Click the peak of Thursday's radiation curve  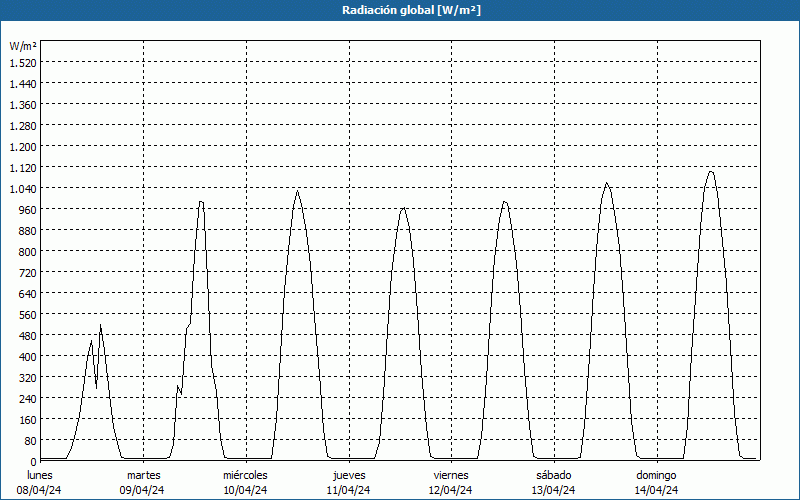tap(403, 208)
